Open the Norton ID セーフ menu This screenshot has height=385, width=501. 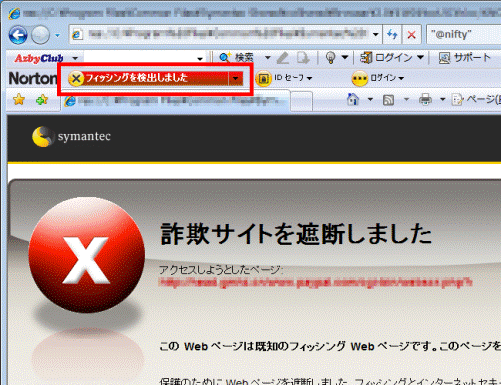[284, 78]
